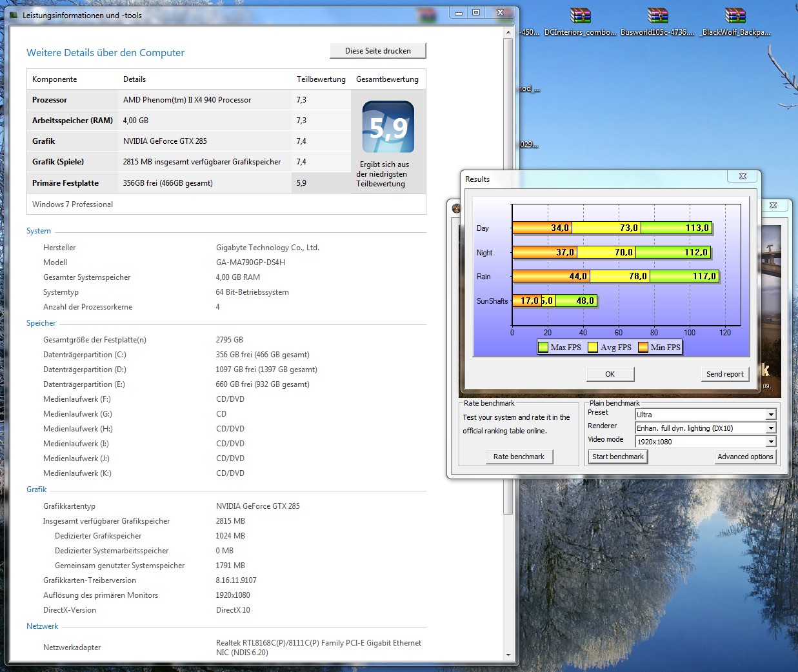Viewport: 798px width, 672px height.
Task: Click the Leistungsinformationen window title icon
Action: click(x=14, y=15)
